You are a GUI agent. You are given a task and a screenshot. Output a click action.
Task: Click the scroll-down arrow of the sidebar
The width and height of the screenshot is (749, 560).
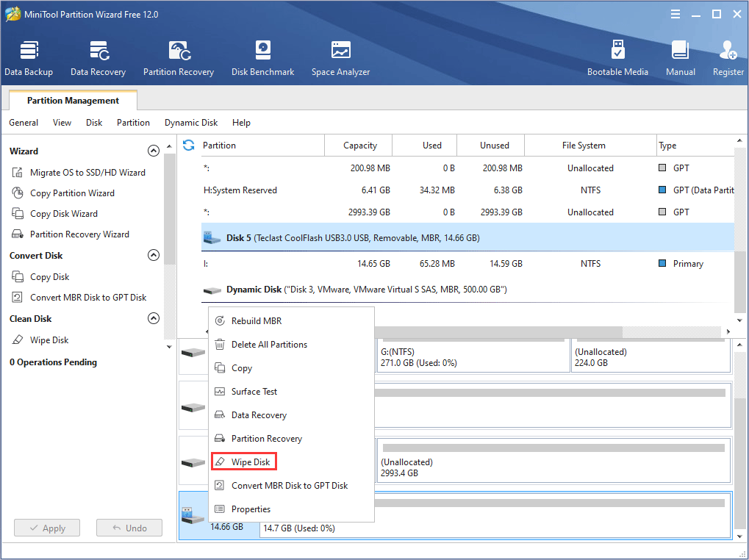click(169, 347)
